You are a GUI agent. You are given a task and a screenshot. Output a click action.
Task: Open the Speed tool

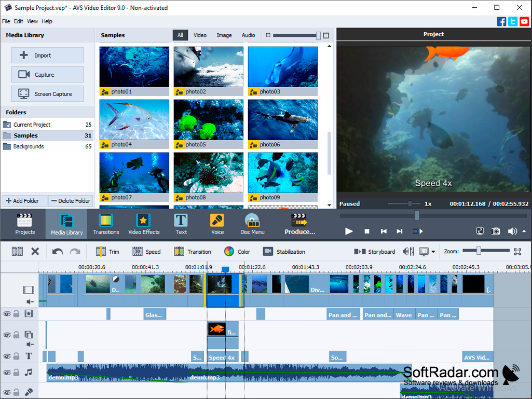click(146, 252)
